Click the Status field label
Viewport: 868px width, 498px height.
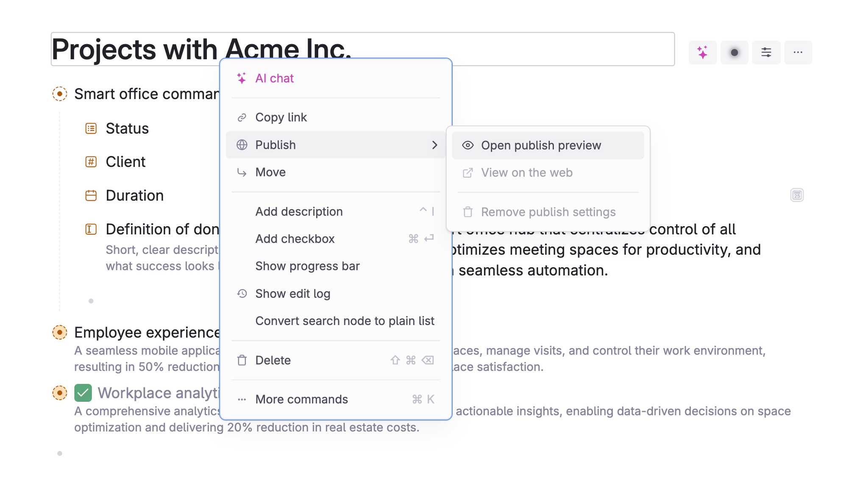click(x=127, y=128)
